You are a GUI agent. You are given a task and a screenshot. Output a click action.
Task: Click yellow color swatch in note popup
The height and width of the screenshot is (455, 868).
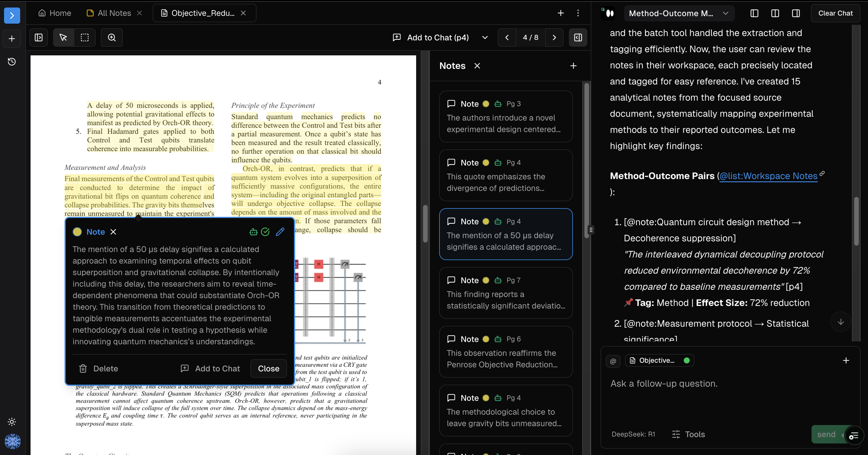click(77, 232)
